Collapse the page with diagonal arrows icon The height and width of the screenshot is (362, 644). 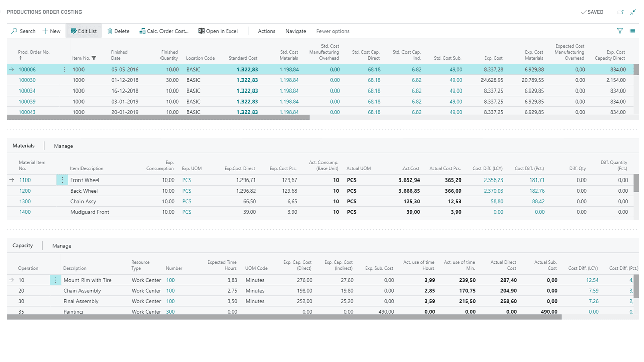point(633,12)
